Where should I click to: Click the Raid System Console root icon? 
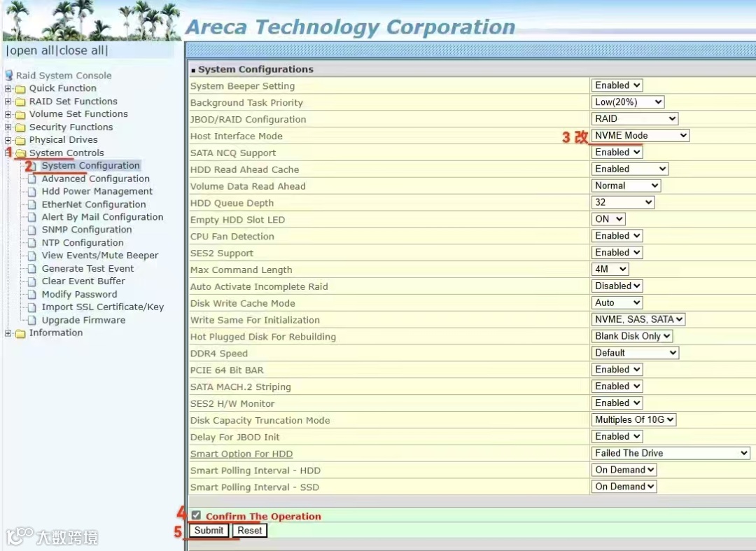tap(8, 76)
